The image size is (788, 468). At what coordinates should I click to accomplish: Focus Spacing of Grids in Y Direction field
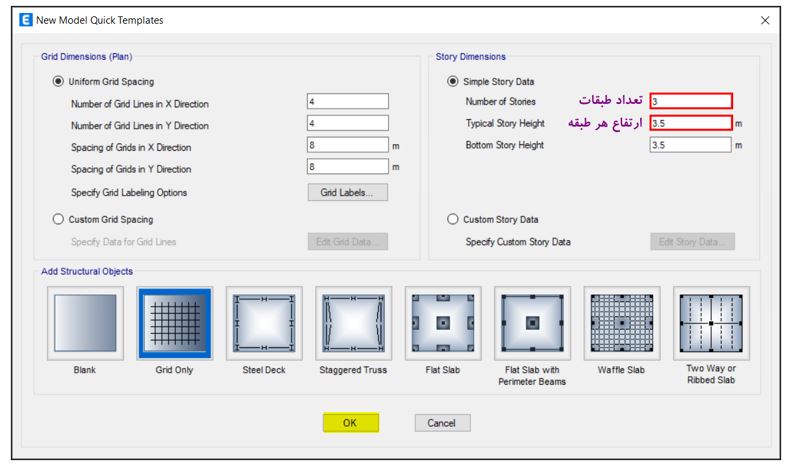click(348, 166)
